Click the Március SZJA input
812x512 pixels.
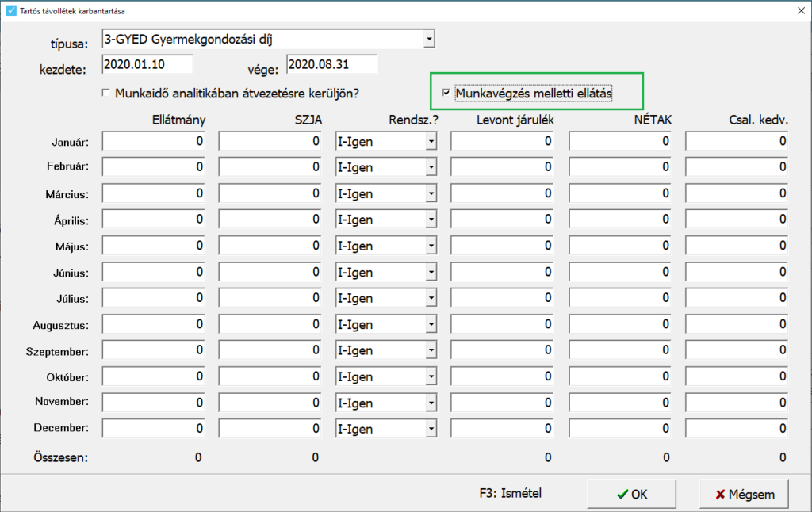(270, 194)
